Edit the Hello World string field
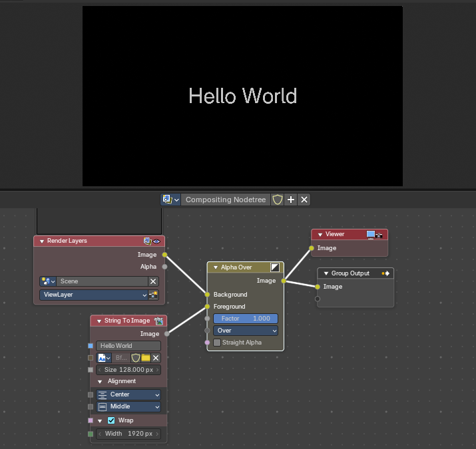Screen dimensions: 476x449 [128, 346]
